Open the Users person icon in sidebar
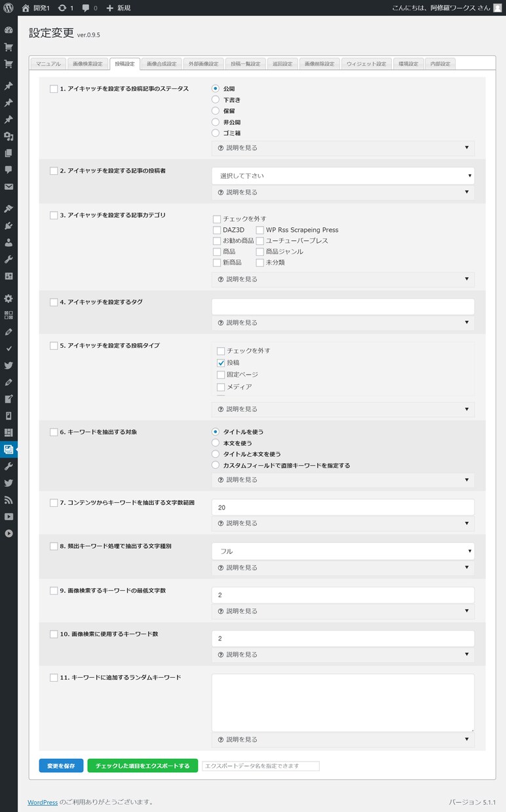 pos(9,242)
